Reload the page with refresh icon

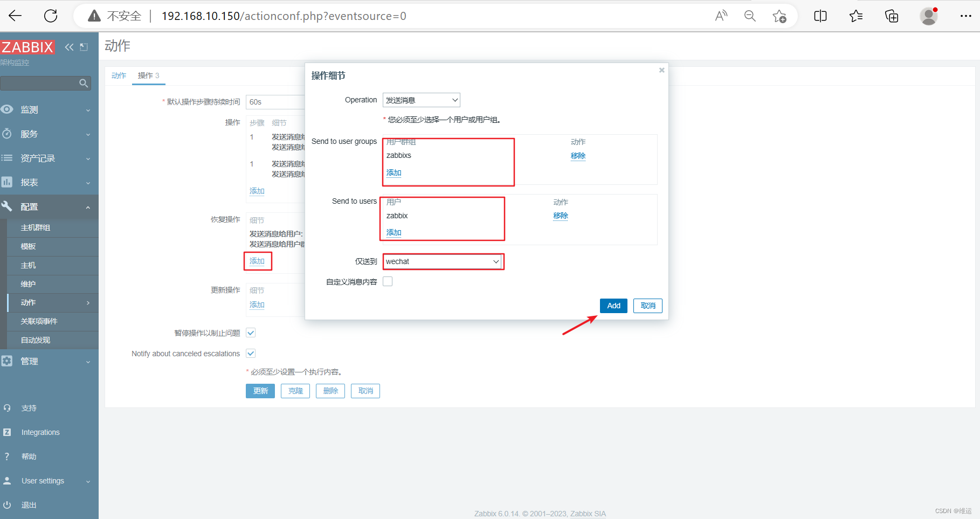click(x=51, y=16)
